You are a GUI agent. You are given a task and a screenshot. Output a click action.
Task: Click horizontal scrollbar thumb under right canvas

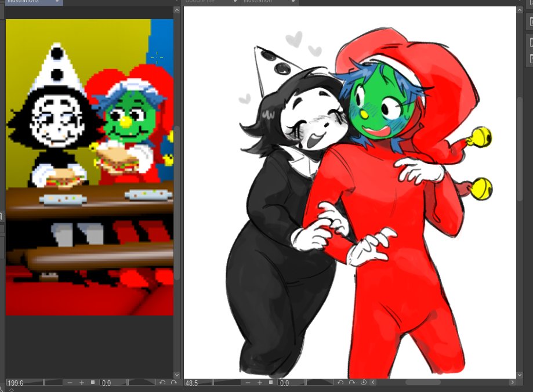423,383
